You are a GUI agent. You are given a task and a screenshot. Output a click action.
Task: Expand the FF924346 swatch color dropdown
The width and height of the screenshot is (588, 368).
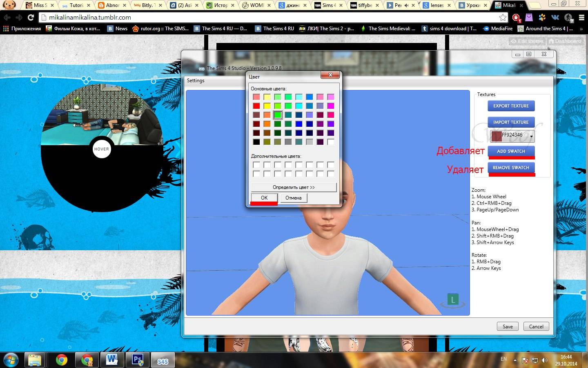[531, 137]
